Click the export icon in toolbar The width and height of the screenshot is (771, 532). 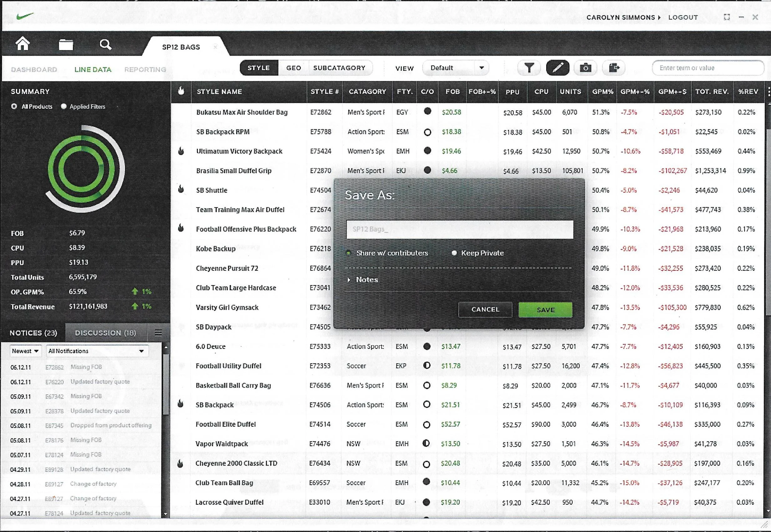[614, 68]
